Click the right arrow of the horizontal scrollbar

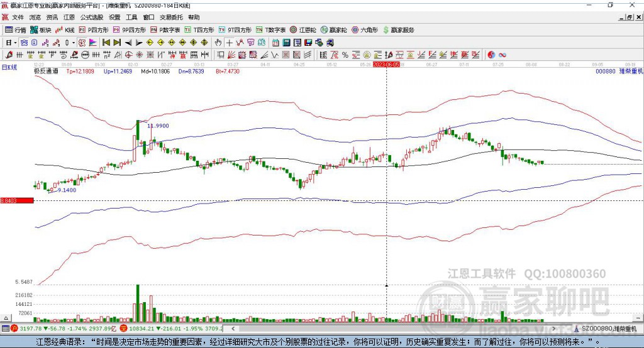point(553,329)
